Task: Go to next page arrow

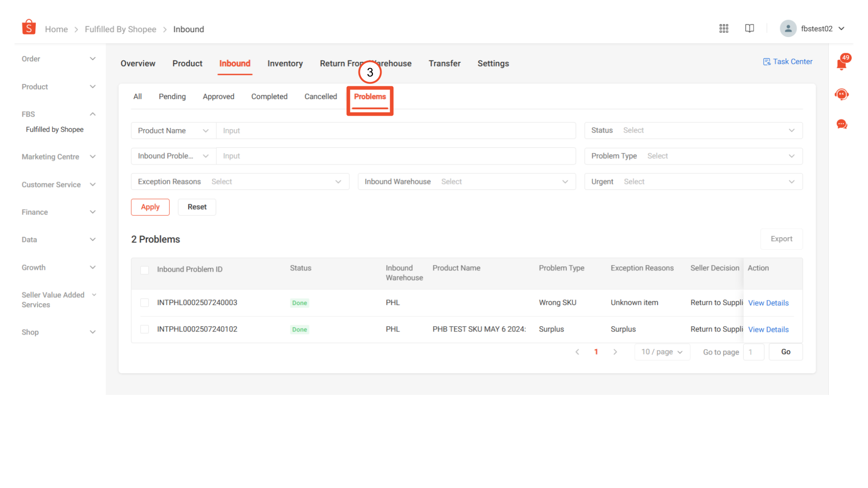Action: pyautogui.click(x=615, y=352)
